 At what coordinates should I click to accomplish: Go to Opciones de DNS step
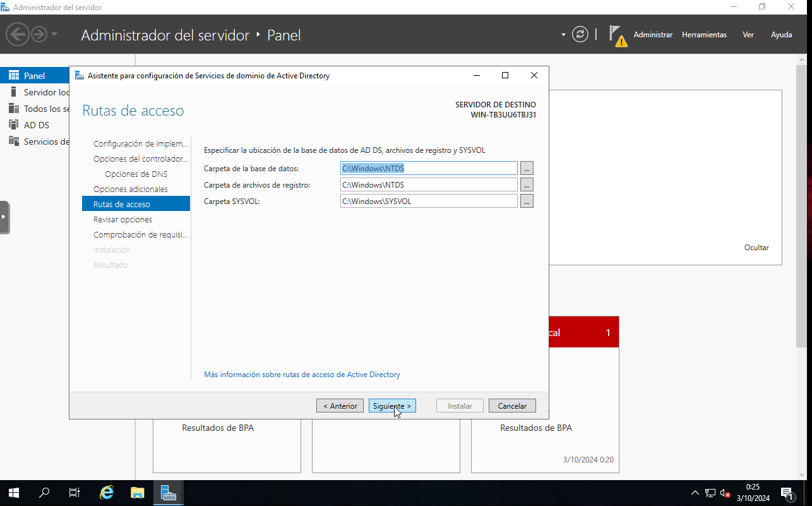click(136, 174)
